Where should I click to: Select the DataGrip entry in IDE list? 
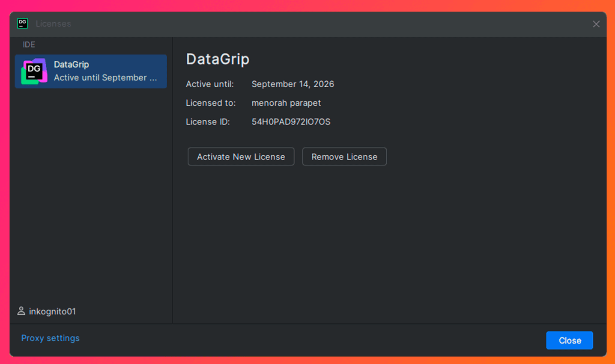pyautogui.click(x=91, y=71)
